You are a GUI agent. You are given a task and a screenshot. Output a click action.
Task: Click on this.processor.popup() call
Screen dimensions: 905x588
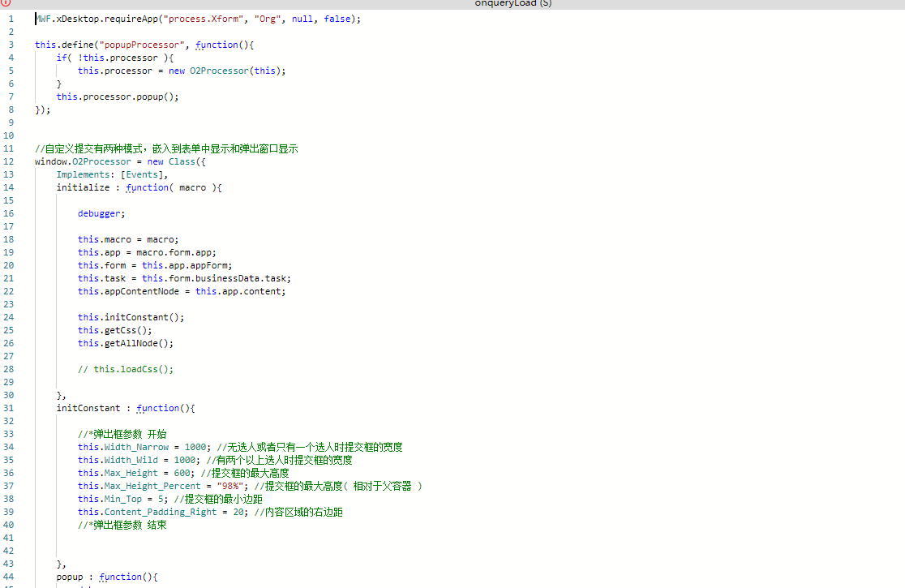pyautogui.click(x=117, y=97)
